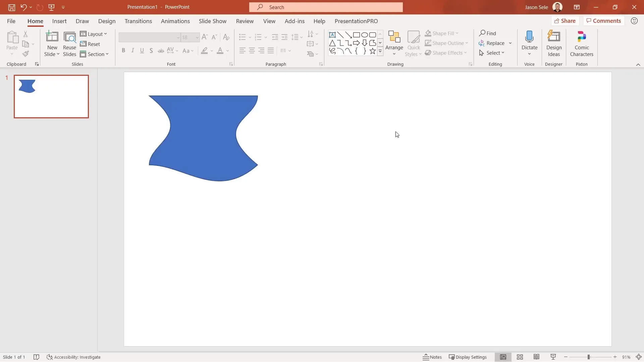
Task: Select slide 1 thumbnail in the panel
Action: coord(51,96)
